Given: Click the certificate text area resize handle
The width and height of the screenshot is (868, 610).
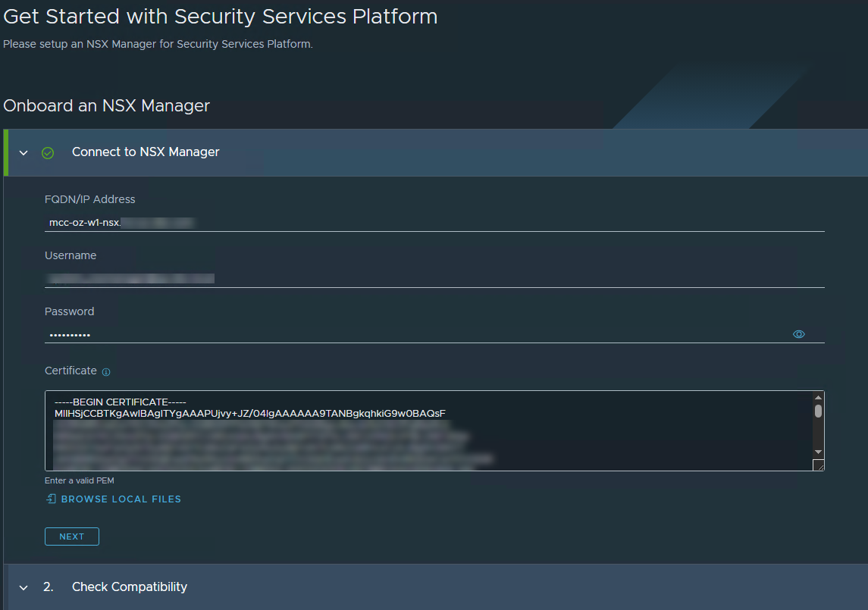Looking at the screenshot, I should point(818,466).
